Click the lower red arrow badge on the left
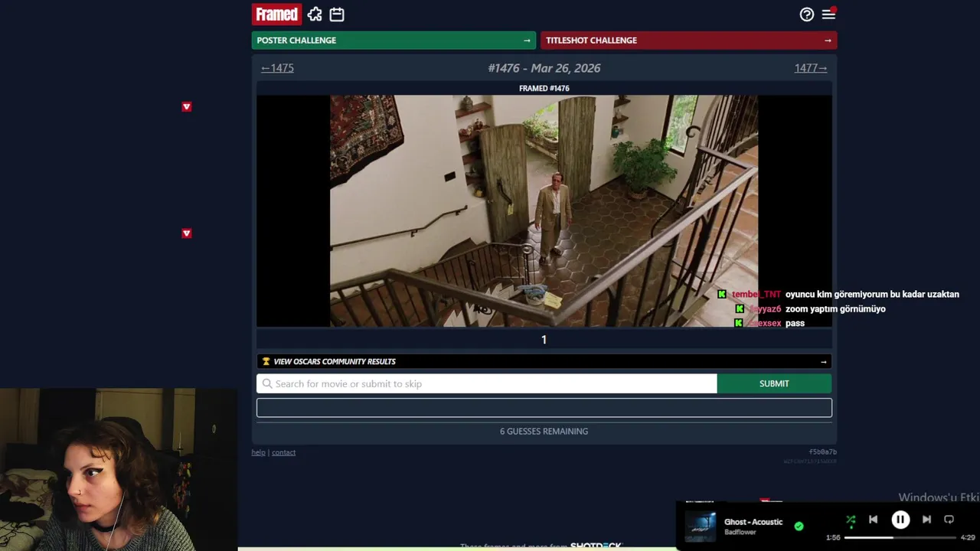The image size is (980, 551). [186, 233]
